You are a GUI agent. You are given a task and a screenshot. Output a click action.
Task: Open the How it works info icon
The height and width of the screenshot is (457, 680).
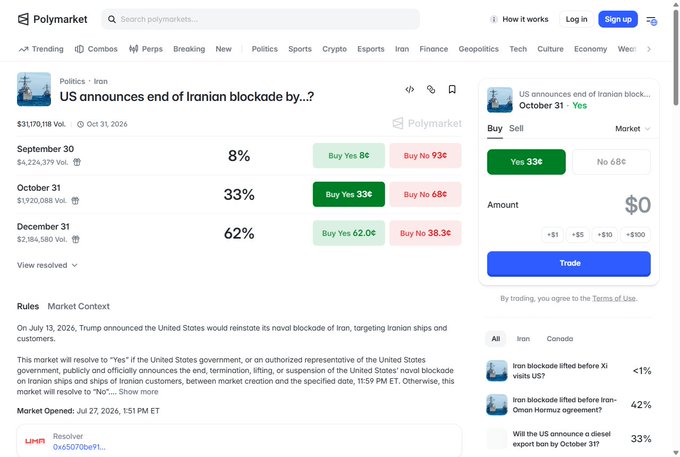[494, 19]
